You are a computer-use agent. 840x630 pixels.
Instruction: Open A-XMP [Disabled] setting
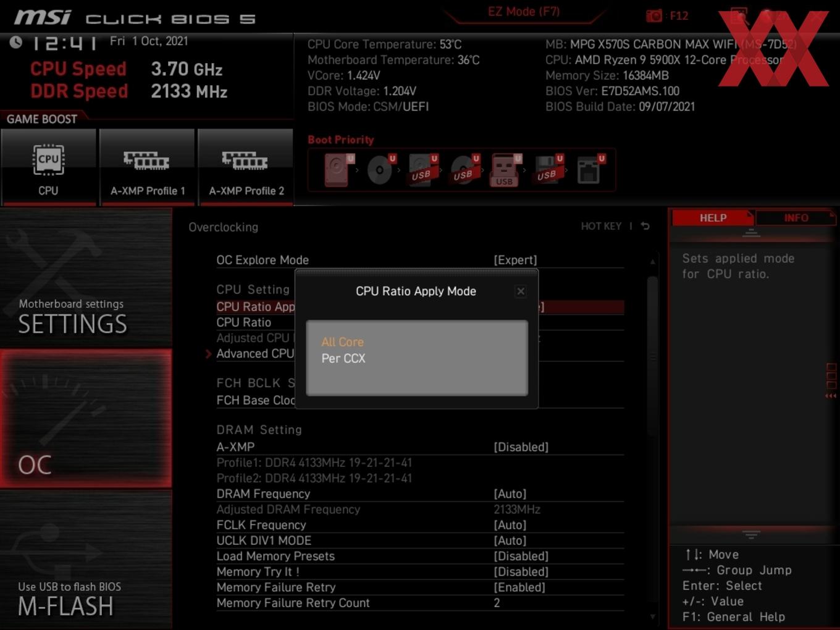[521, 447]
